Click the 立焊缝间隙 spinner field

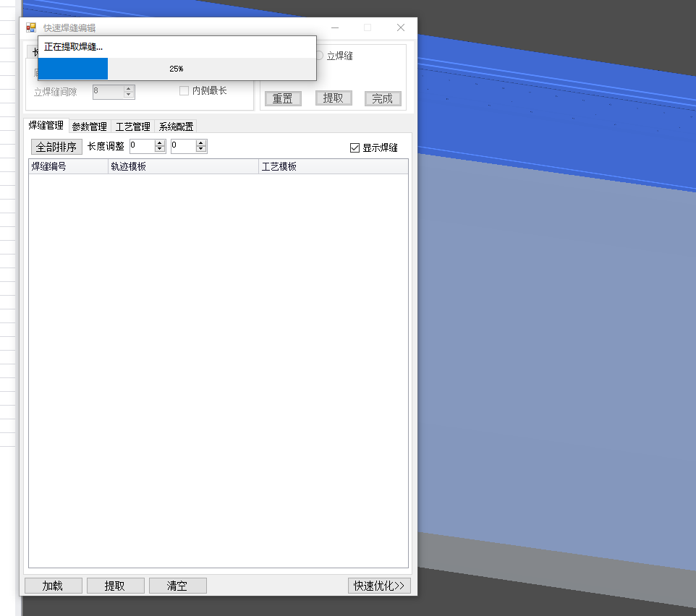click(108, 92)
